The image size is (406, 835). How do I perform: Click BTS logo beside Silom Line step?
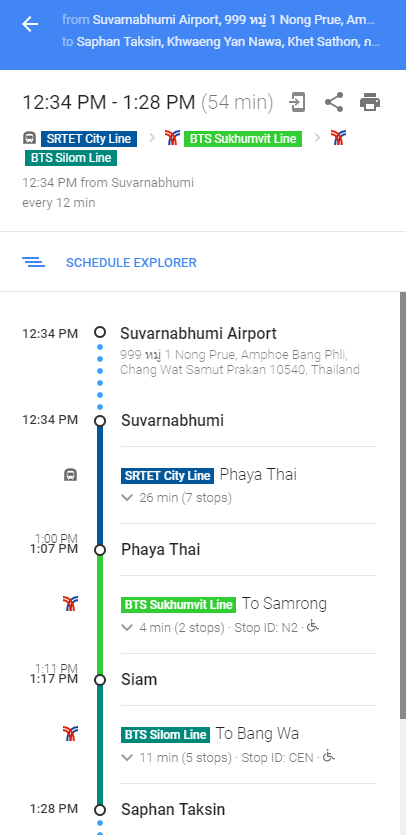coord(70,733)
